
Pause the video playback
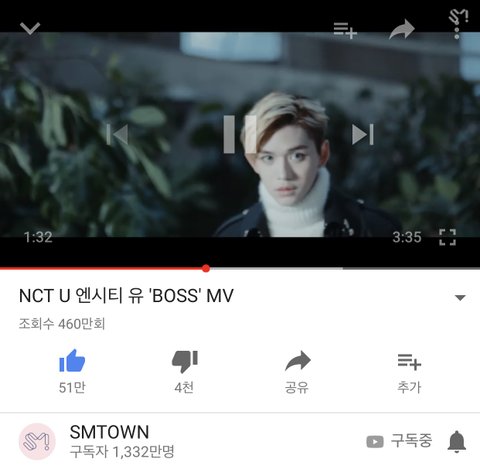240,134
